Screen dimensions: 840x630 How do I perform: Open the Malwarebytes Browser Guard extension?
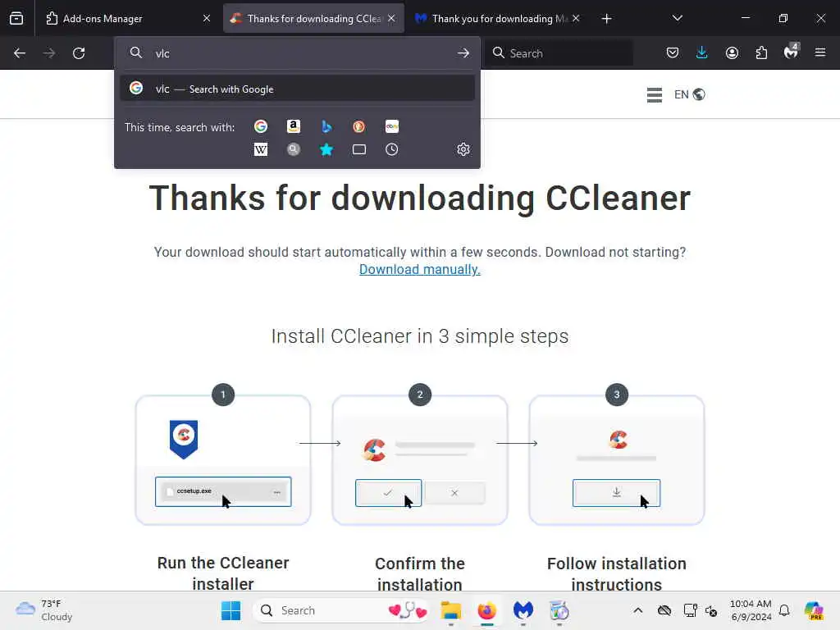click(x=792, y=52)
